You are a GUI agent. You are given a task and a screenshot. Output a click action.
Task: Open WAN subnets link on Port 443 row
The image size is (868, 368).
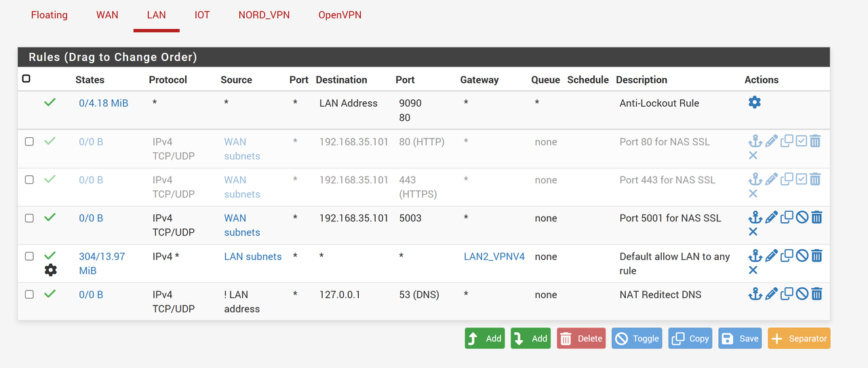point(242,187)
